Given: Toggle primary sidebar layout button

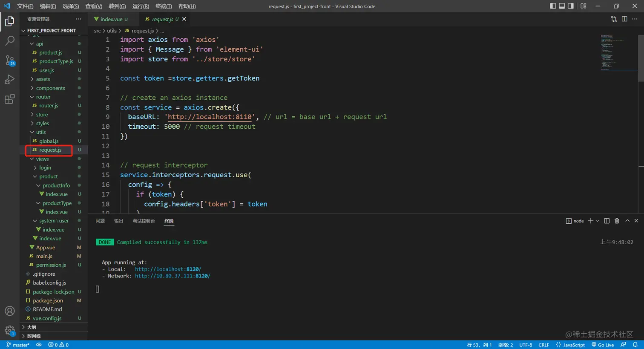Looking at the screenshot, I should [553, 6].
